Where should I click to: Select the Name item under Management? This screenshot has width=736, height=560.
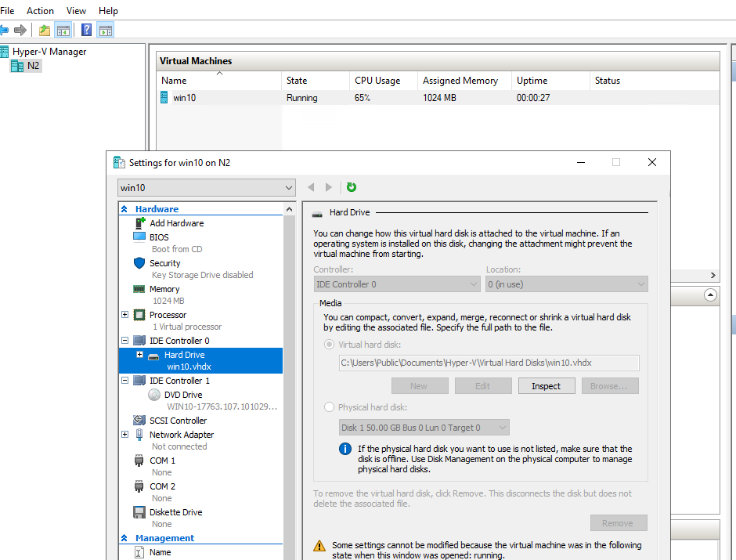coord(160,552)
